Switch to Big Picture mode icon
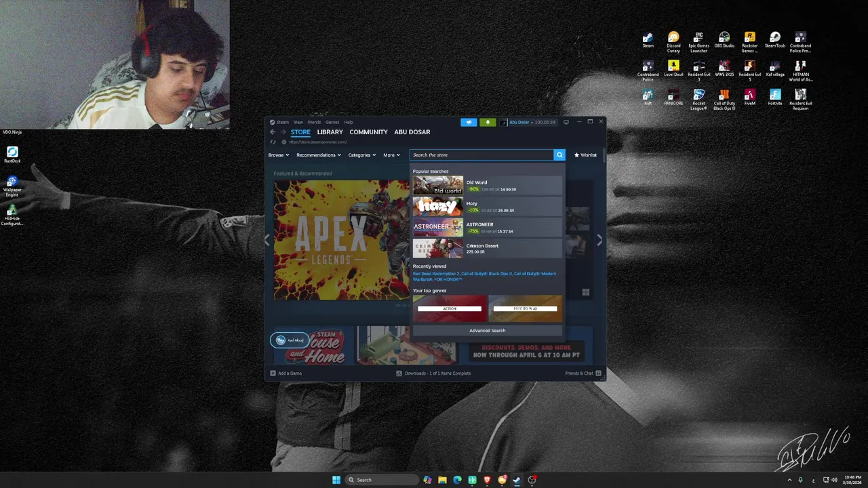Screen dimensions: 868x488 [566, 122]
